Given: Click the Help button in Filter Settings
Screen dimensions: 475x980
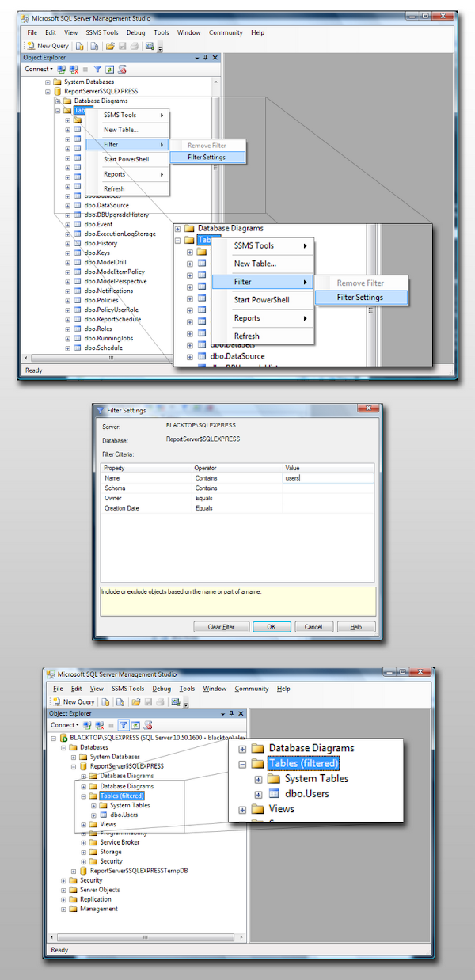Looking at the screenshot, I should tap(356, 626).
